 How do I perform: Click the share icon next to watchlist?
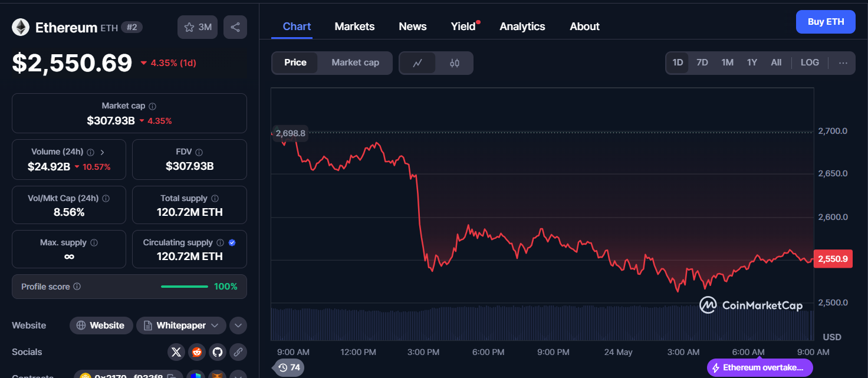click(x=235, y=27)
